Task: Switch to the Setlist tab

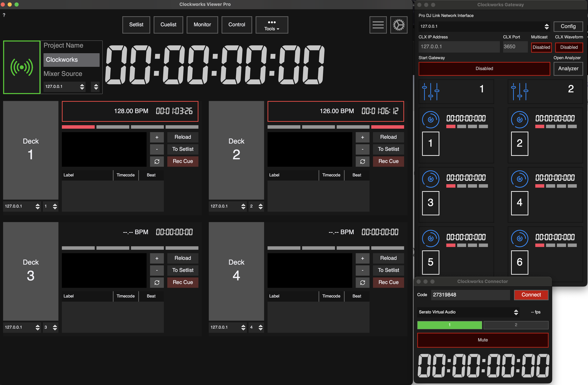Action: [136, 25]
